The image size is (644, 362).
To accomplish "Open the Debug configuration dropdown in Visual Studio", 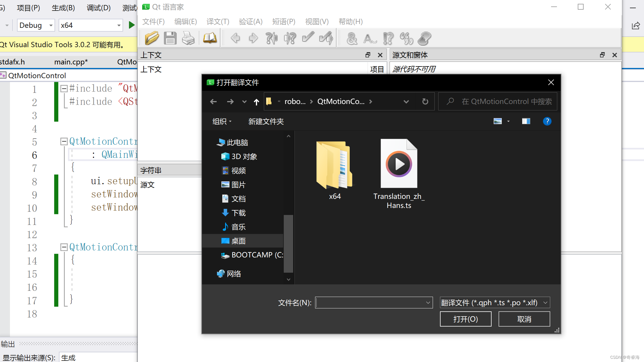I will tap(36, 25).
